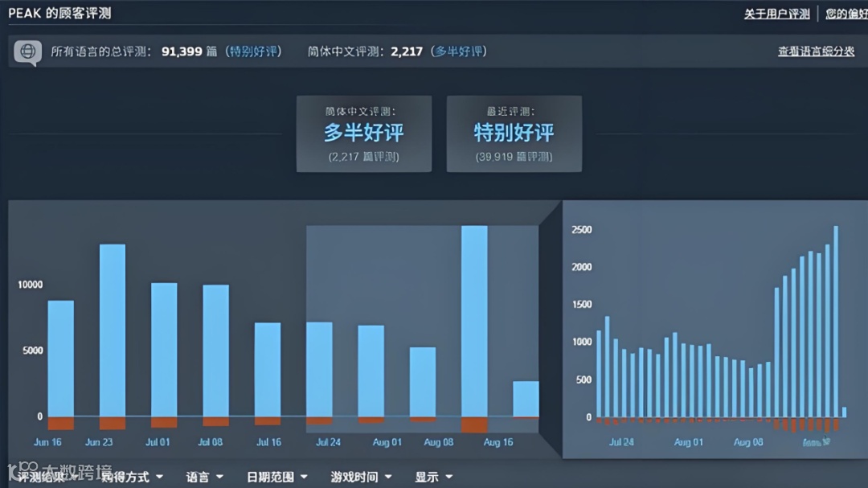This screenshot has width=868, height=488.
Task: Open the 日期范围 dropdown
Action: click(x=276, y=477)
